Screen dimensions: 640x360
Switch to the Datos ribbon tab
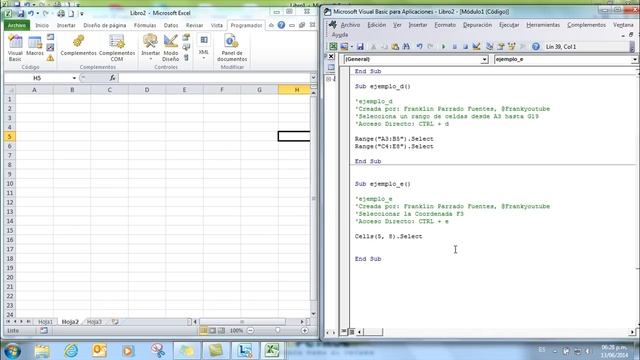(171, 25)
